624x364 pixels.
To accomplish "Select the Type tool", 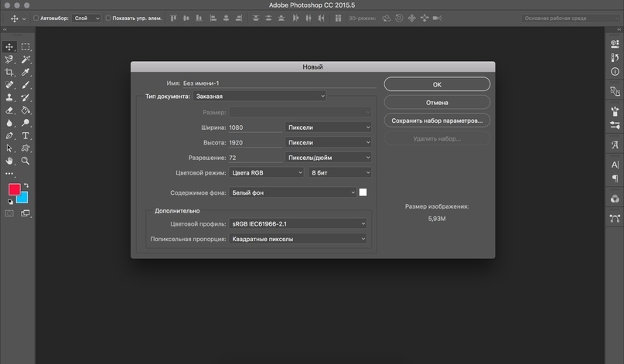I will tap(26, 136).
